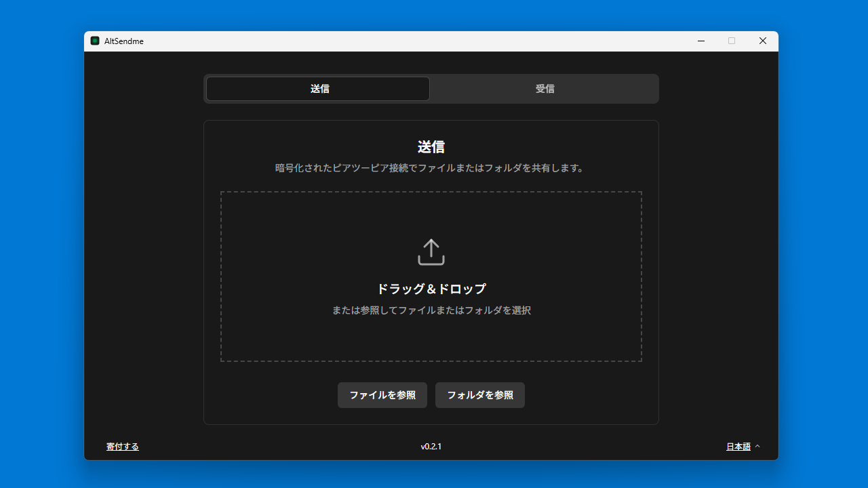Image resolution: width=868 pixels, height=488 pixels.
Task: Minimize the AltSendme window
Action: pos(701,41)
